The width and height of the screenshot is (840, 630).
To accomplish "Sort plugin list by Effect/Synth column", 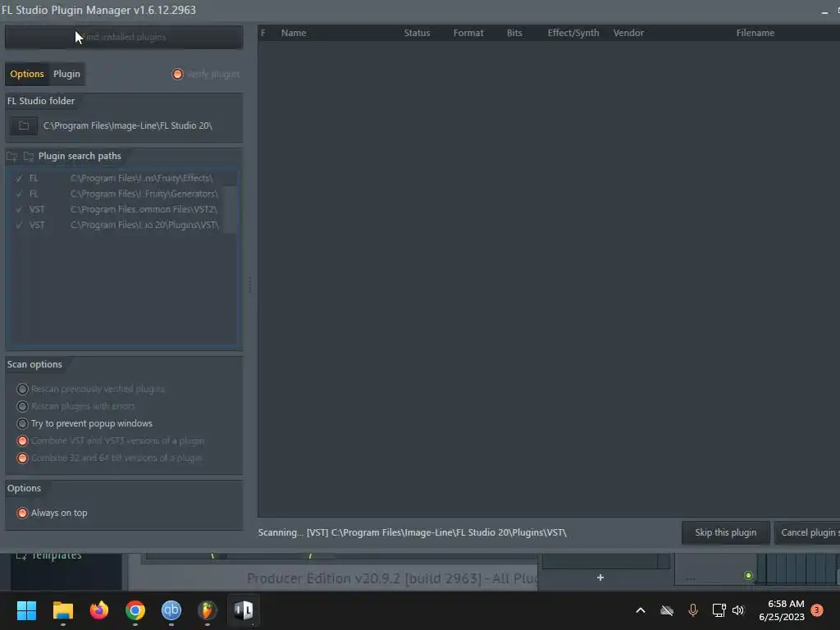I will 573,33.
